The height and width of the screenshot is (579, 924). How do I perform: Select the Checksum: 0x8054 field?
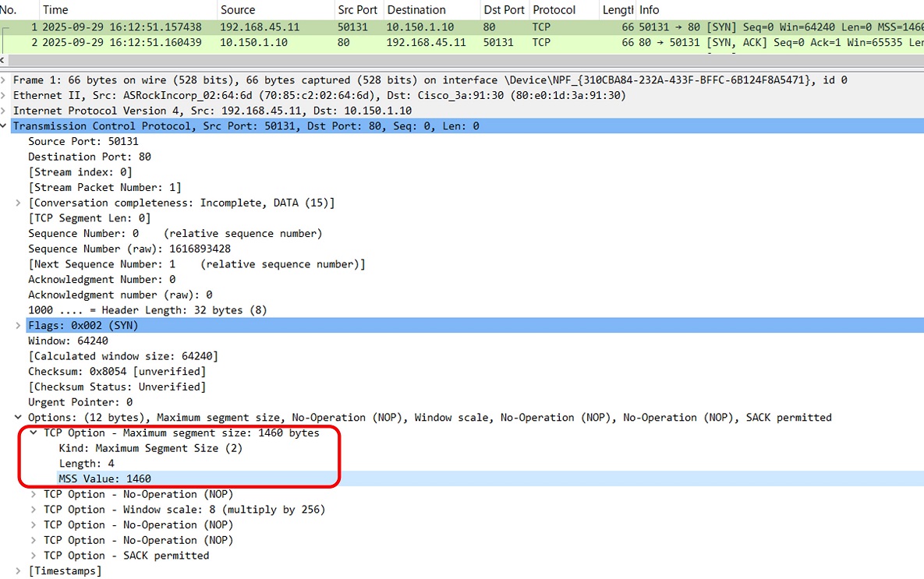117,372
